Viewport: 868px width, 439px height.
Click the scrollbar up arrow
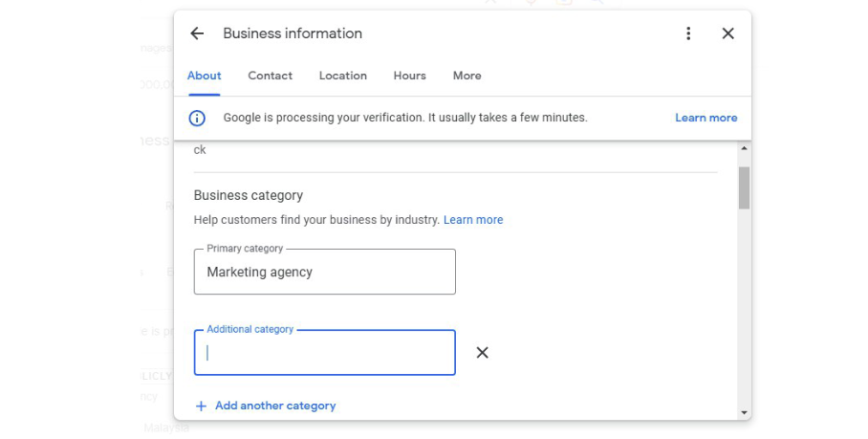[x=744, y=149]
